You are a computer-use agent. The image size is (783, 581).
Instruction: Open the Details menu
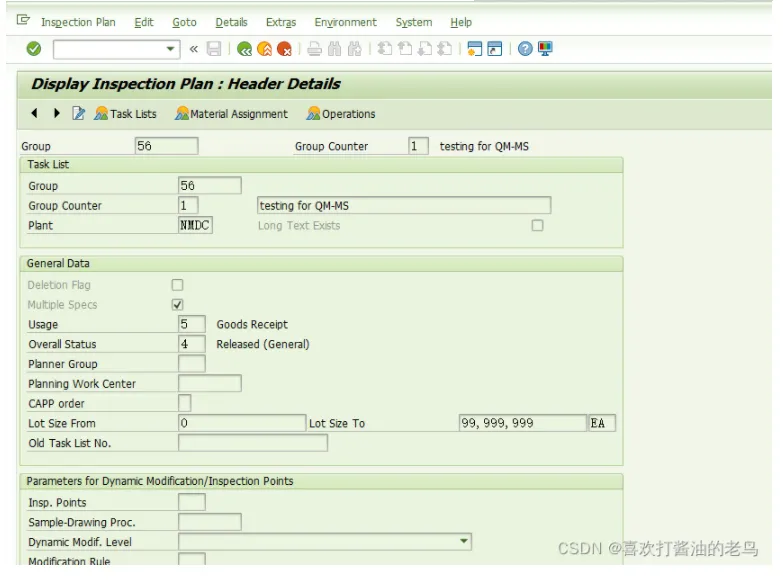[231, 22]
